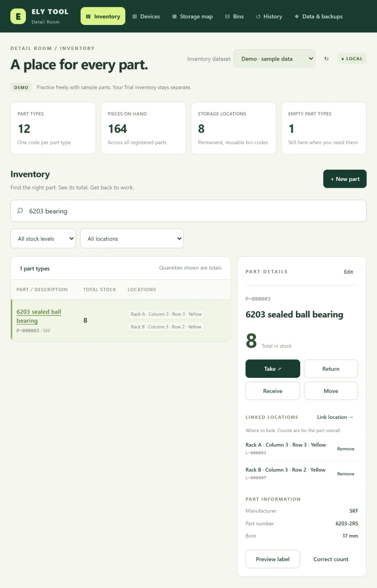377x588 pixels.
Task: Open the Storage map tab
Action: pos(193,16)
